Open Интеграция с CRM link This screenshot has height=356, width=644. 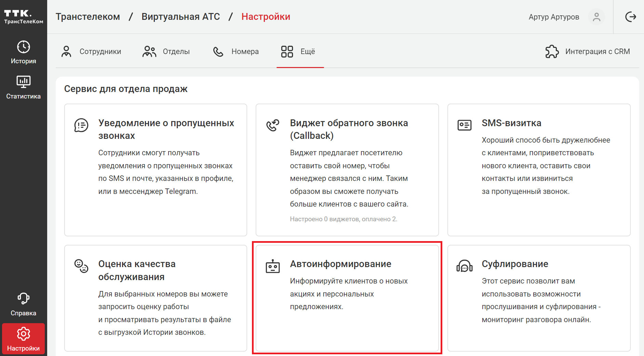tap(597, 52)
